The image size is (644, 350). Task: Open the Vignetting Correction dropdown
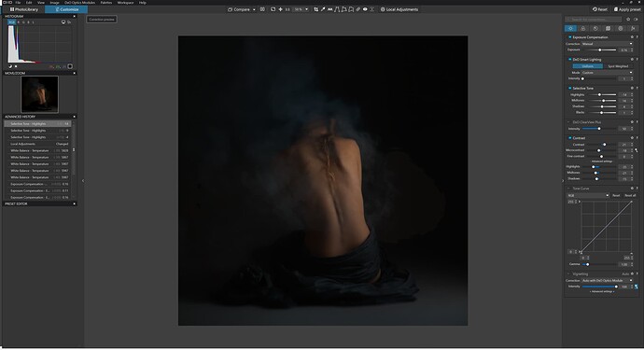pyautogui.click(x=607, y=280)
